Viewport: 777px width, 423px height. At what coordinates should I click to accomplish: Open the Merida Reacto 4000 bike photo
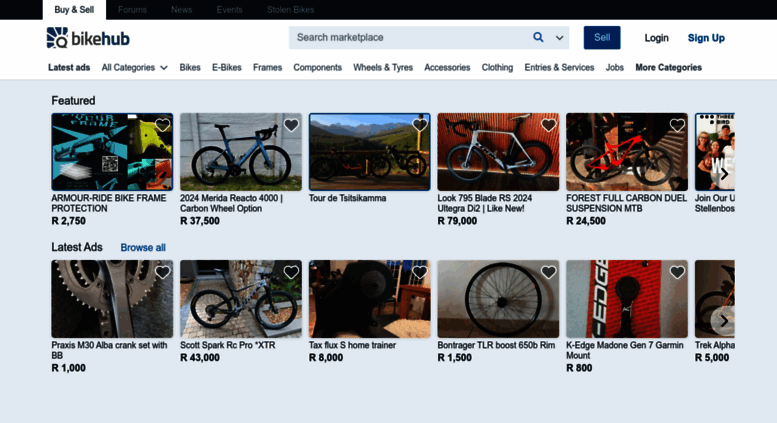click(241, 152)
